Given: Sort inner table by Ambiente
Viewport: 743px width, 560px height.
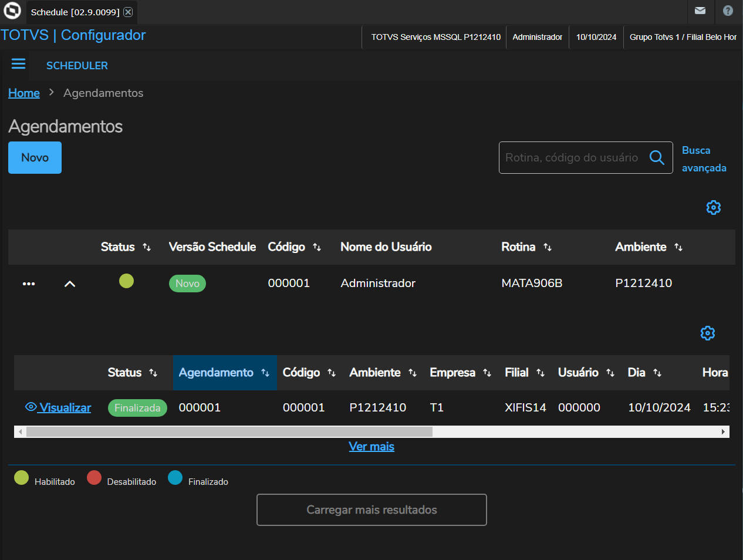Looking at the screenshot, I should coord(413,373).
